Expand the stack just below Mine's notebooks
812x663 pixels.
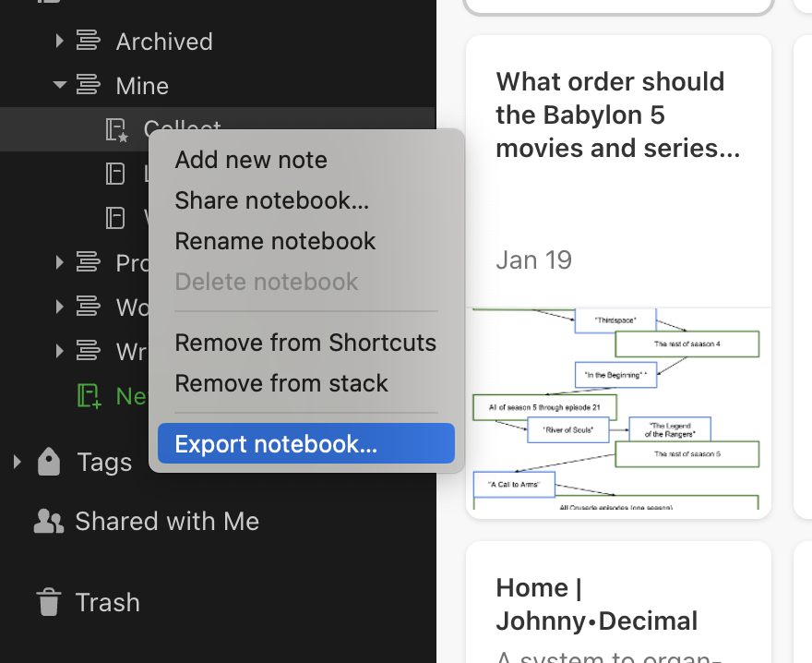59,262
